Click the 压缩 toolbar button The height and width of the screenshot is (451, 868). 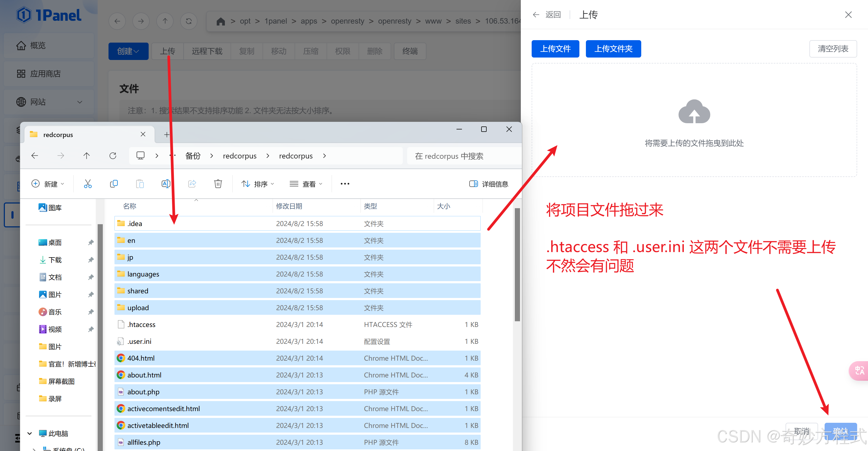click(x=310, y=51)
